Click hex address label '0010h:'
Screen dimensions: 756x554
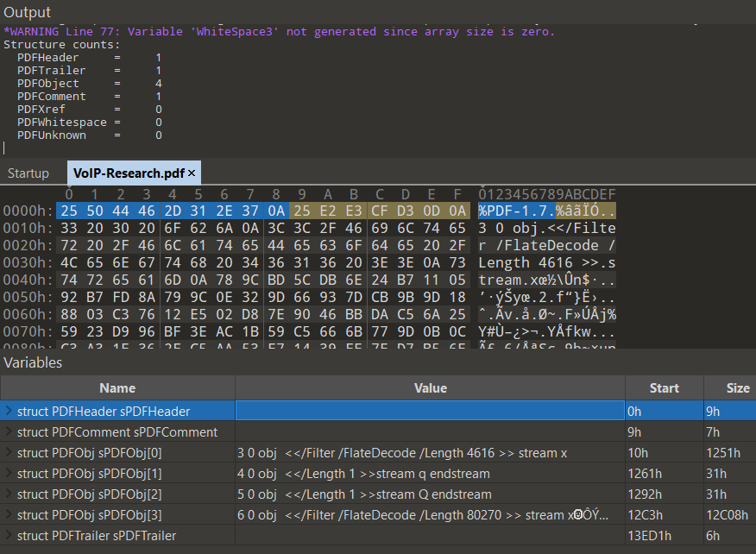[x=28, y=228]
